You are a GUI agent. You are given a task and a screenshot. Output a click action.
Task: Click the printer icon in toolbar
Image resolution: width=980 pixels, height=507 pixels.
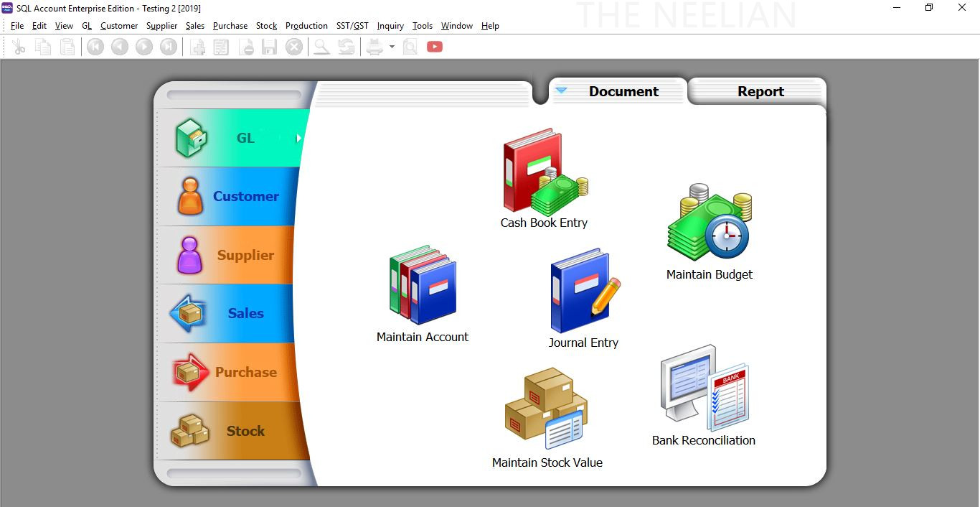pos(374,47)
